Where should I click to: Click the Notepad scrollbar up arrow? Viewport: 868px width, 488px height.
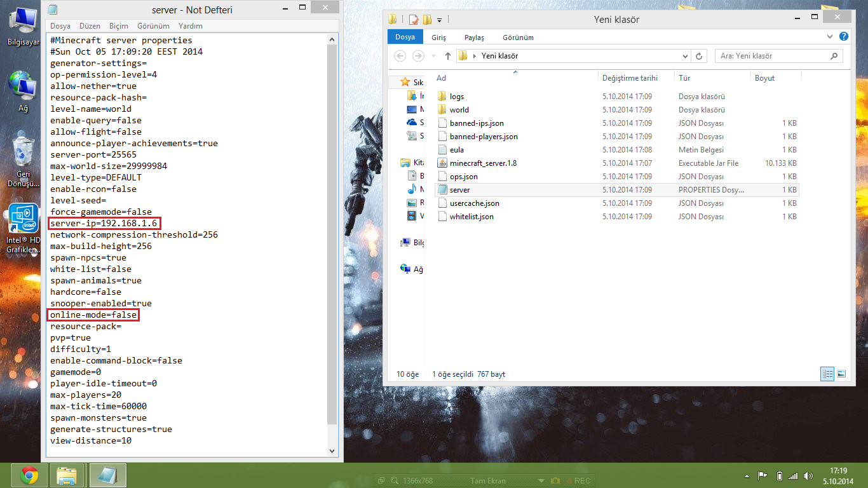pyautogui.click(x=332, y=39)
